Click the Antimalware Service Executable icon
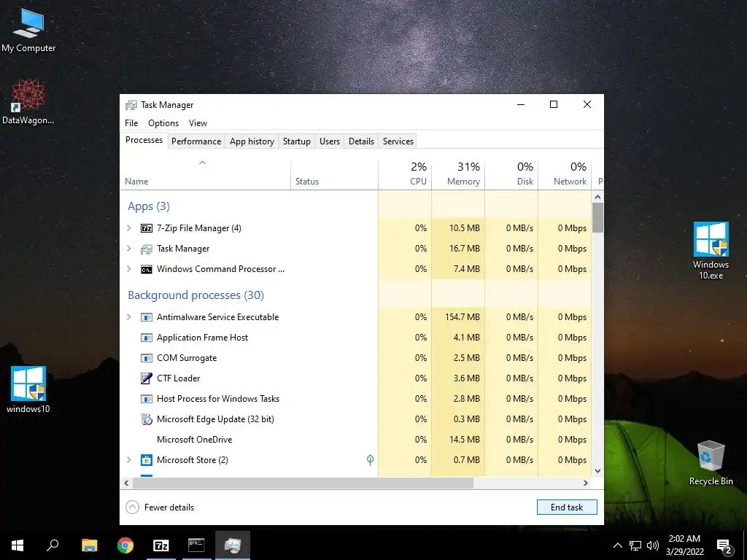The width and height of the screenshot is (747, 560). pyautogui.click(x=146, y=317)
